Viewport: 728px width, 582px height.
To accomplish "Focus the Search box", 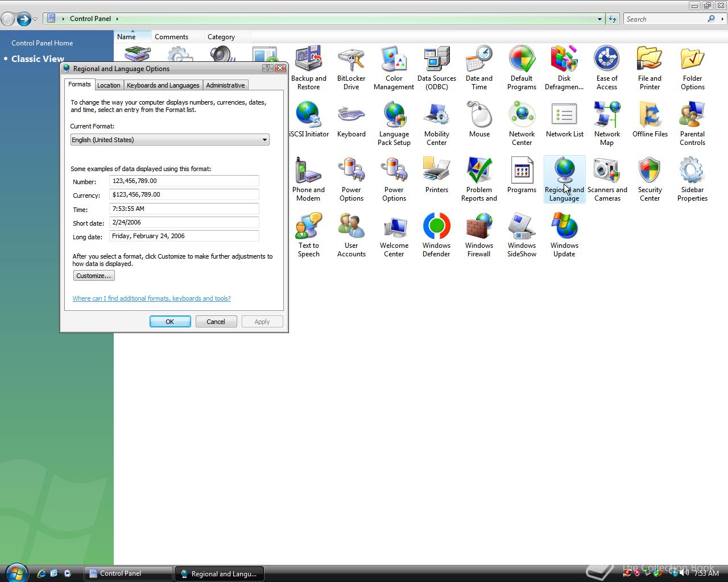I will [x=665, y=19].
